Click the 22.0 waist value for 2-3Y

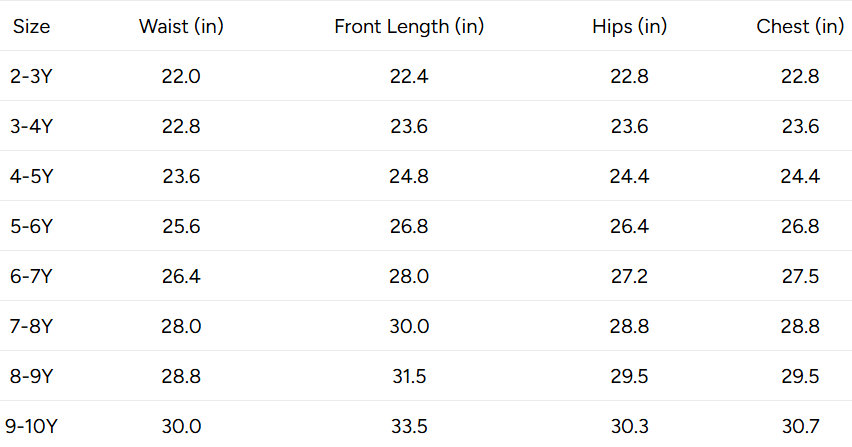click(x=181, y=76)
